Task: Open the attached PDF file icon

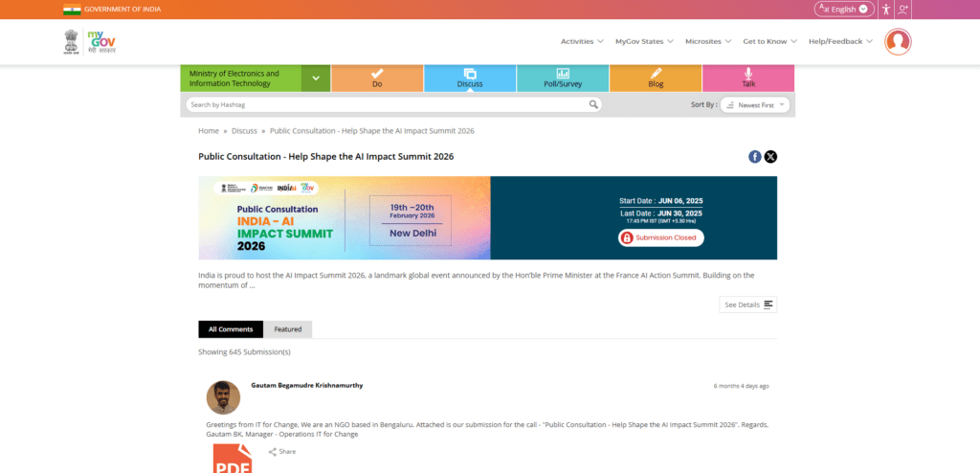Action: click(x=232, y=459)
